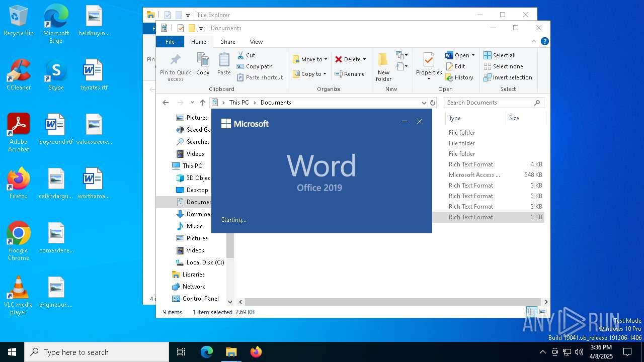
Task: Click Paste shortcut in ribbon
Action: coord(260,77)
